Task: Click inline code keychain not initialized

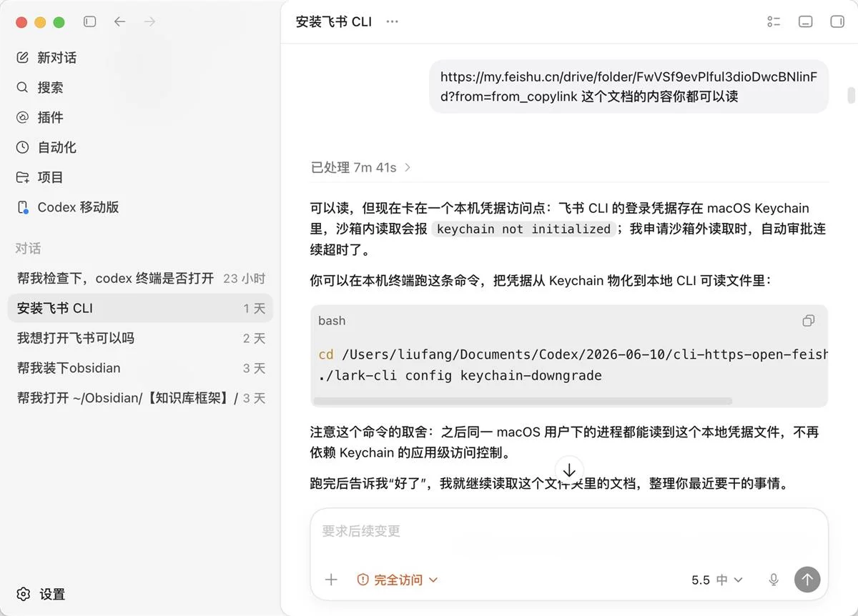Action: [x=523, y=229]
